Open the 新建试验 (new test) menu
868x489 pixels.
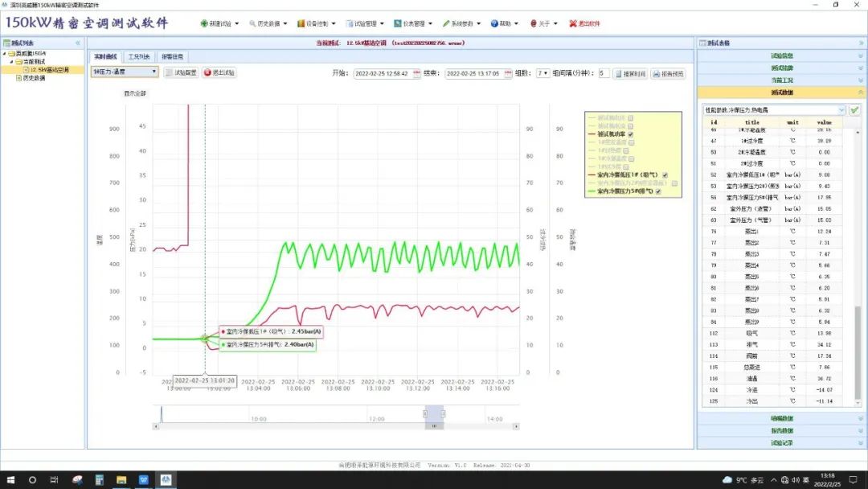(x=219, y=24)
